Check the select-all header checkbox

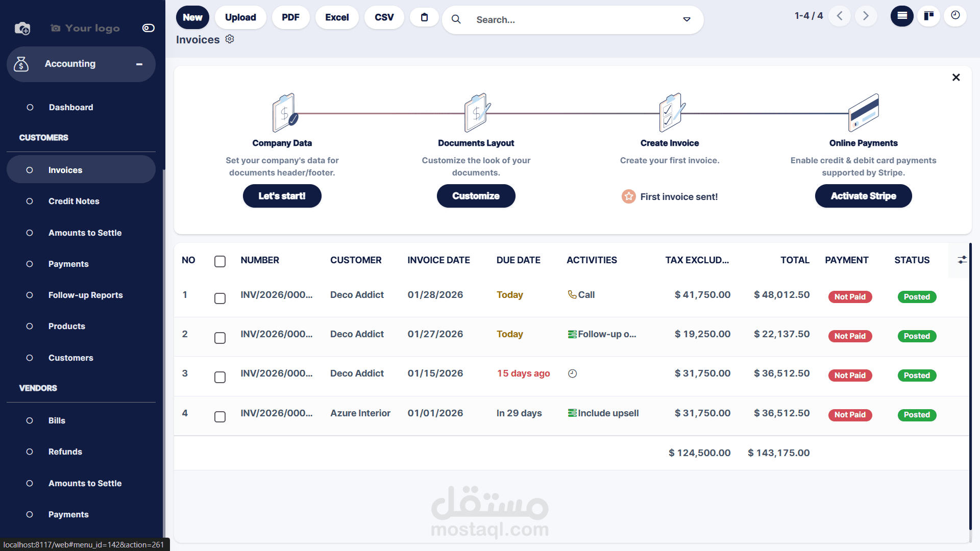click(220, 261)
